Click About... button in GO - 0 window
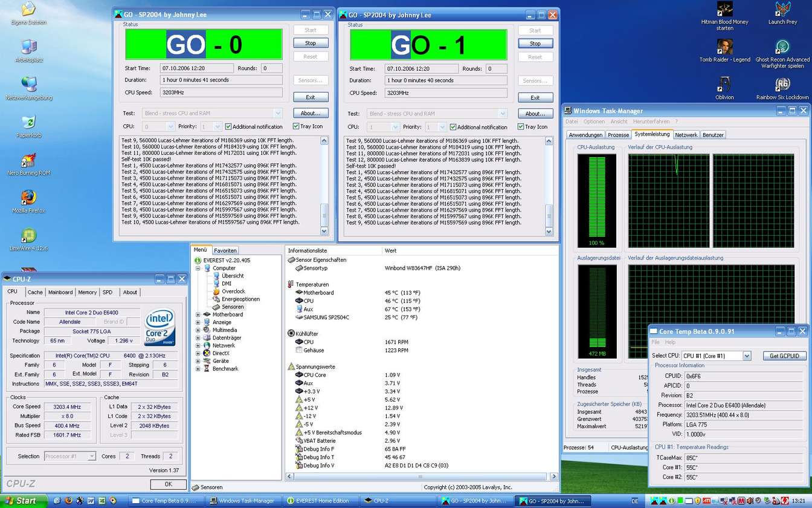 311,113
